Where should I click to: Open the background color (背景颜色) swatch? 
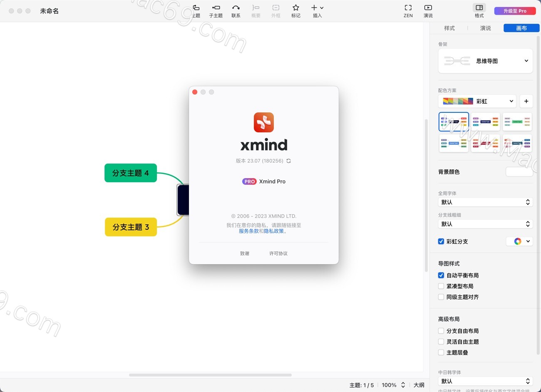click(519, 172)
